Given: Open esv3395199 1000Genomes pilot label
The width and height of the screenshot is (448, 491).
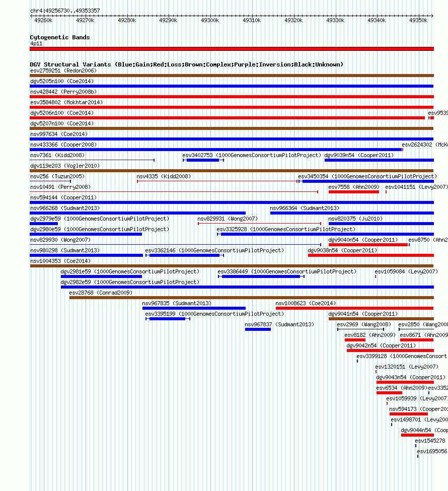Looking at the screenshot, I should (x=214, y=314).
